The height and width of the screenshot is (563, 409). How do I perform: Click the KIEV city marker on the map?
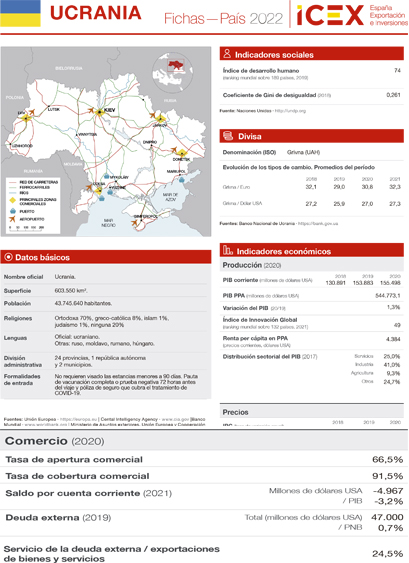coord(100,112)
